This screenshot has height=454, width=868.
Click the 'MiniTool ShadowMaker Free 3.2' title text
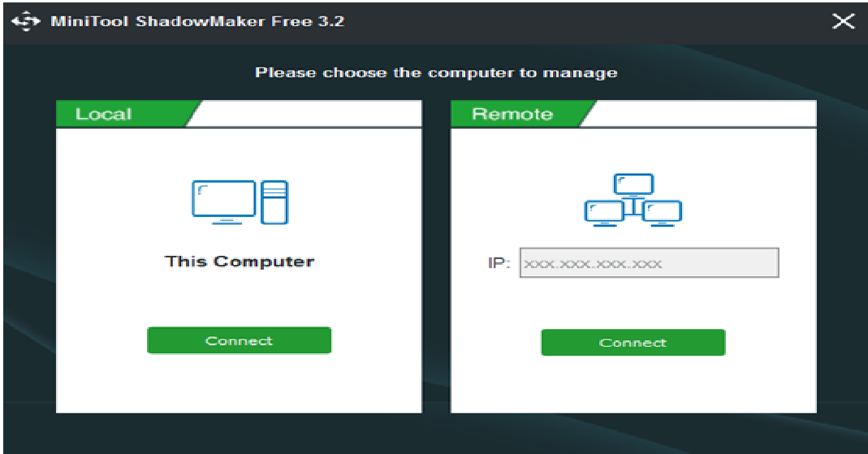[x=197, y=22]
